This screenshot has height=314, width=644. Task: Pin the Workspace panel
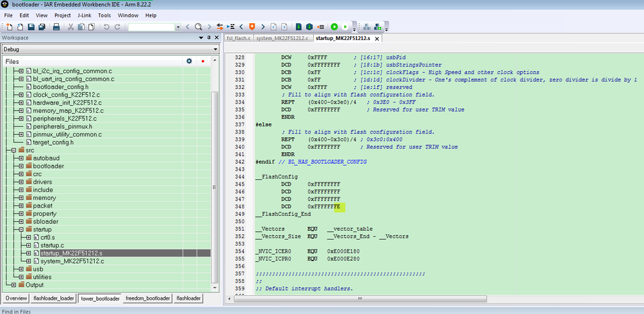coord(210,38)
